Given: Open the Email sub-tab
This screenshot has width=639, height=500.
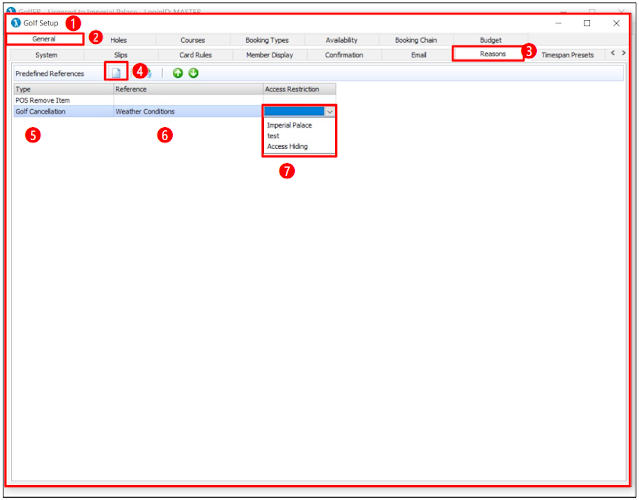Looking at the screenshot, I should pyautogui.click(x=419, y=55).
